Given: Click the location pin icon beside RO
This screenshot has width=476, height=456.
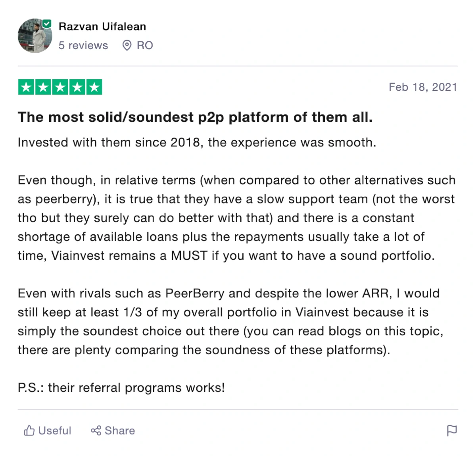Looking at the screenshot, I should [x=127, y=46].
